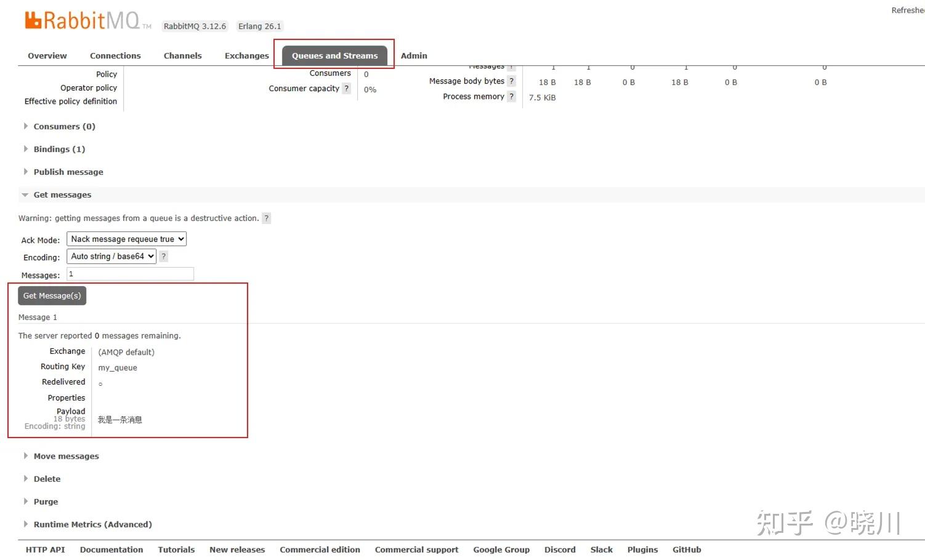Go to the Channels tab
Image resolution: width=925 pixels, height=560 pixels.
click(183, 55)
